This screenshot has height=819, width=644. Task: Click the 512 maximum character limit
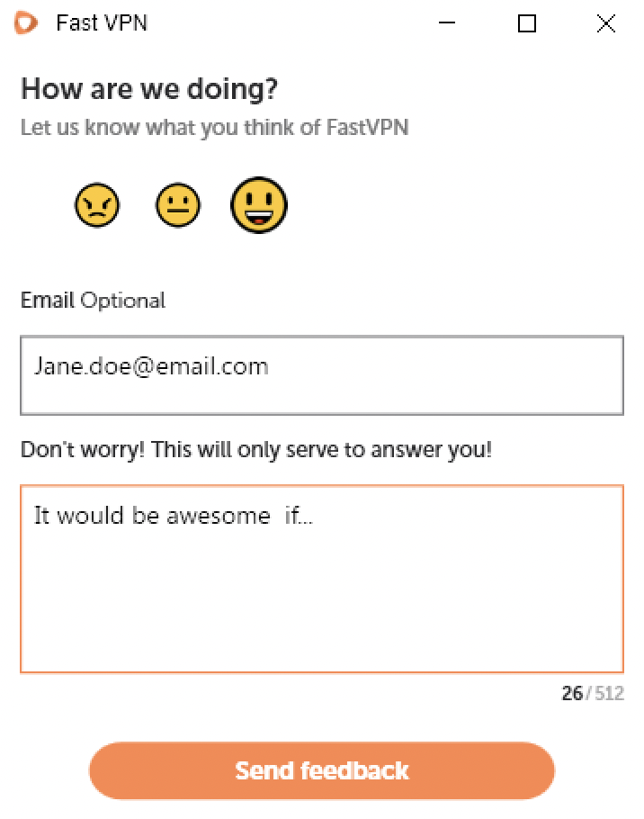click(610, 694)
